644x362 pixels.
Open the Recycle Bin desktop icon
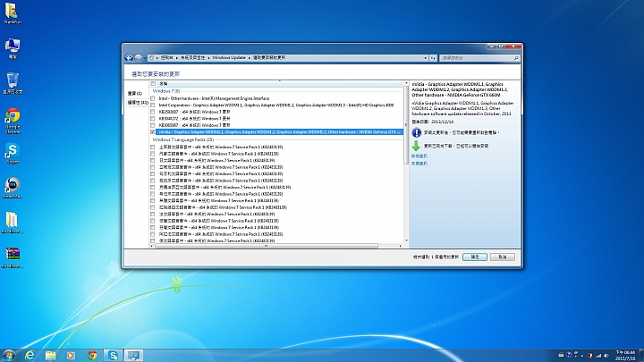tap(13, 83)
